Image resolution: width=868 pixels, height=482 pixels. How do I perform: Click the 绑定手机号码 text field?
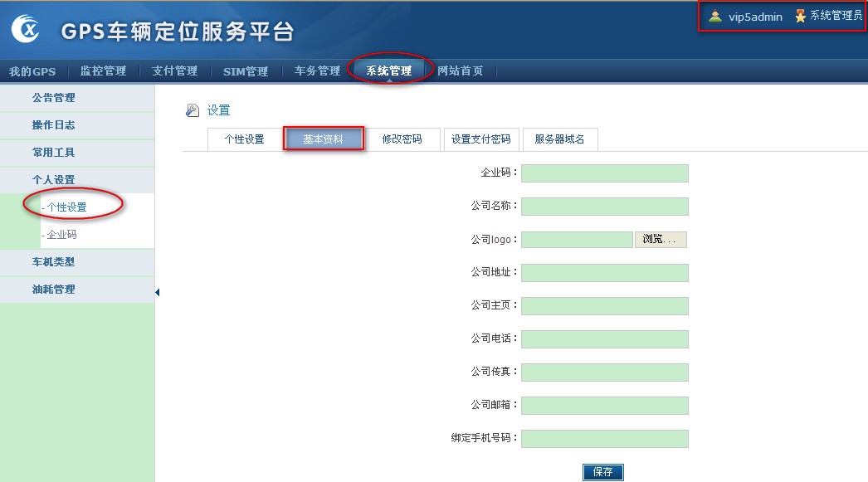coord(604,439)
